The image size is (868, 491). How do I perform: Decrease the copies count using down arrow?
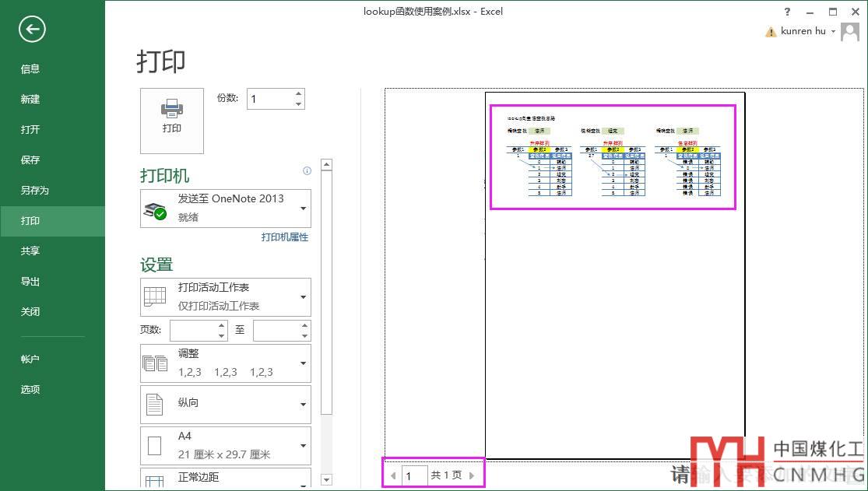298,103
